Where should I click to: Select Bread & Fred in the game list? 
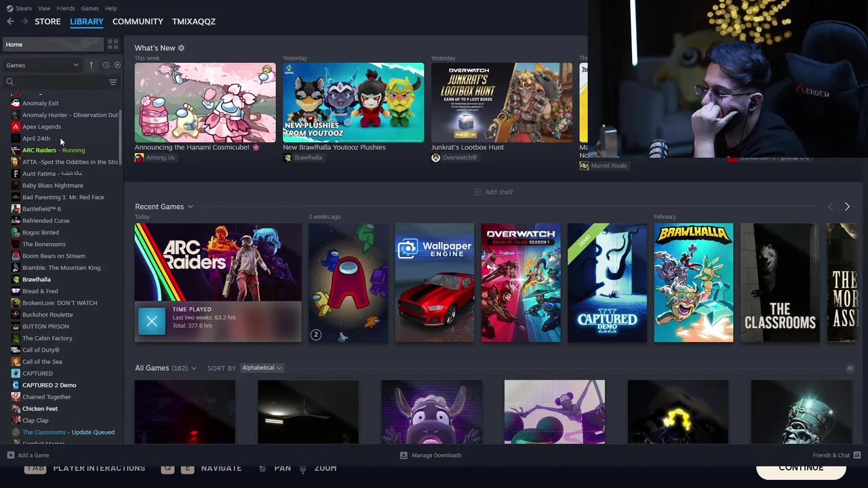coord(40,291)
